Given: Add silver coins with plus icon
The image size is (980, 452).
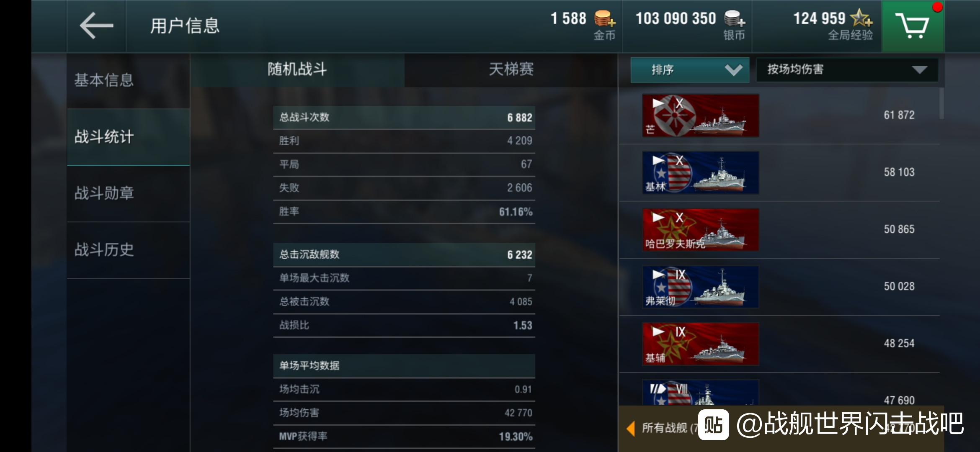Looking at the screenshot, I should pos(735,19).
